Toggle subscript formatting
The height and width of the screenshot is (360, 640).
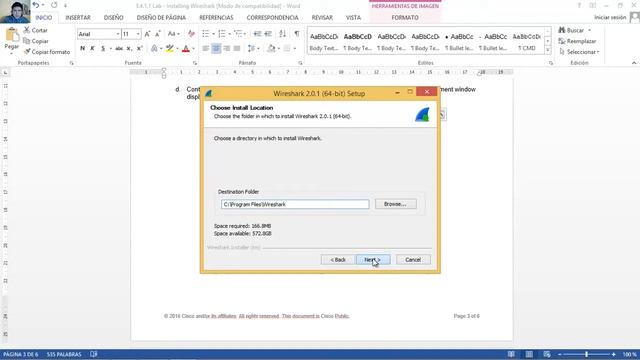[129, 49]
